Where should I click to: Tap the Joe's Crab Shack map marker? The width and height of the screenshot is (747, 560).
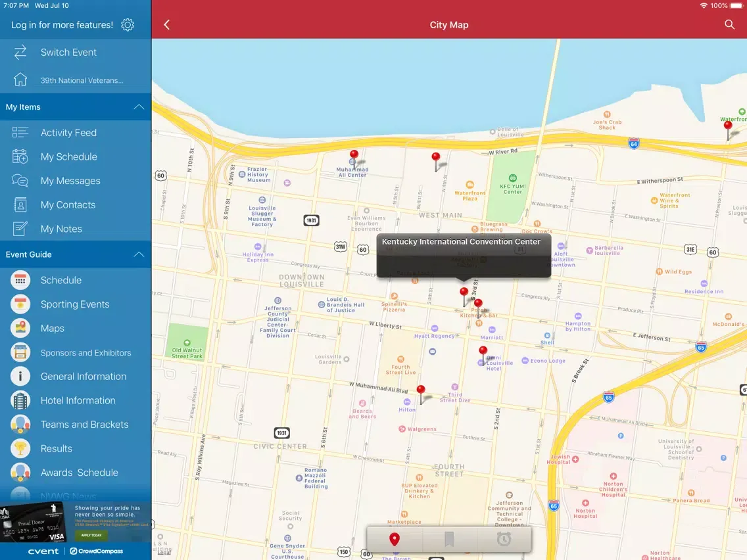[x=607, y=114]
